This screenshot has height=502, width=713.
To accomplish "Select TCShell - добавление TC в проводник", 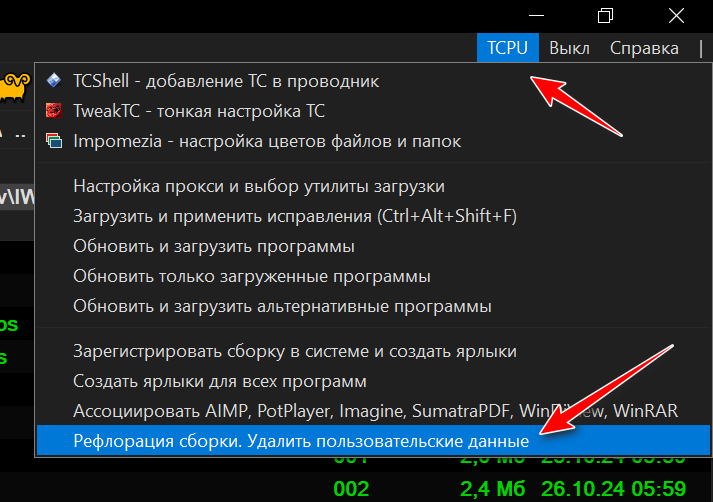I will point(373,81).
